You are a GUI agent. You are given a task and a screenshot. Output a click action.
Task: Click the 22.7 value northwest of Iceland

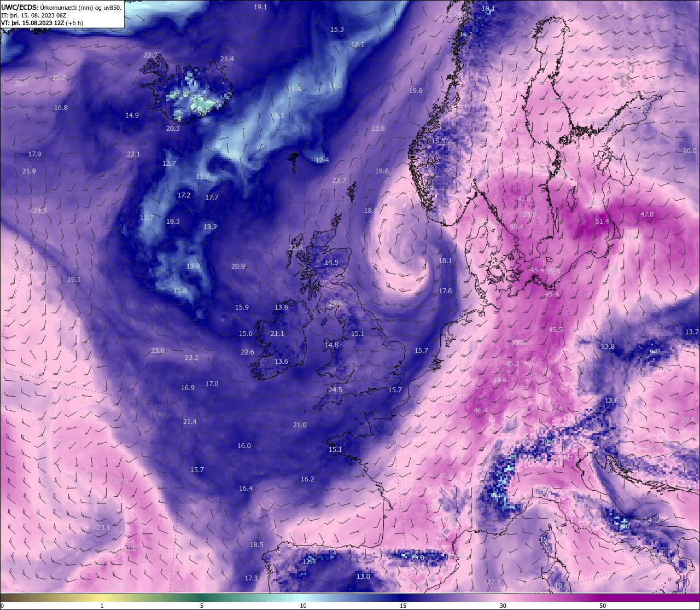click(x=150, y=55)
